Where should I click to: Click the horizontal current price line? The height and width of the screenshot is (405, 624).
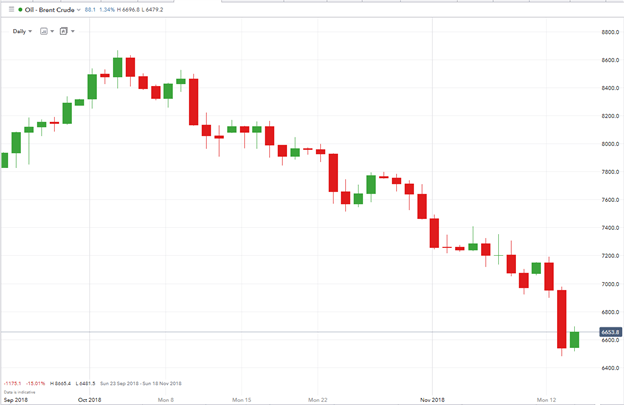pos(298,331)
